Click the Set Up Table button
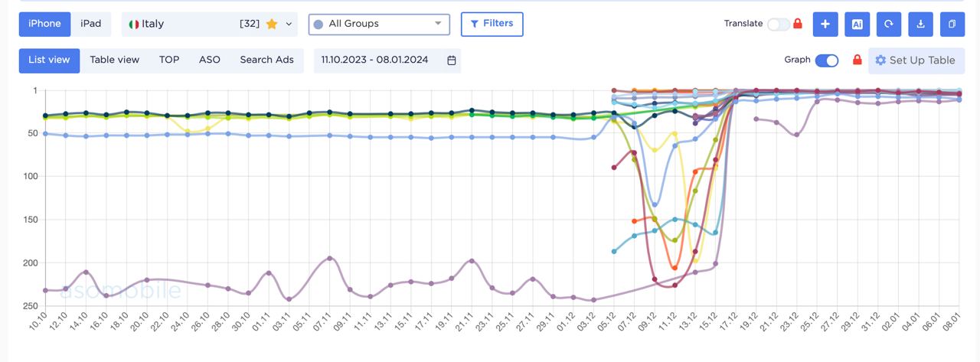The height and width of the screenshot is (362, 980). pyautogui.click(x=916, y=60)
